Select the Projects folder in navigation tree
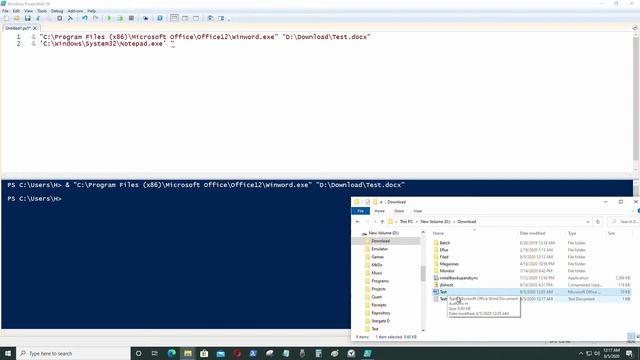 point(378,289)
